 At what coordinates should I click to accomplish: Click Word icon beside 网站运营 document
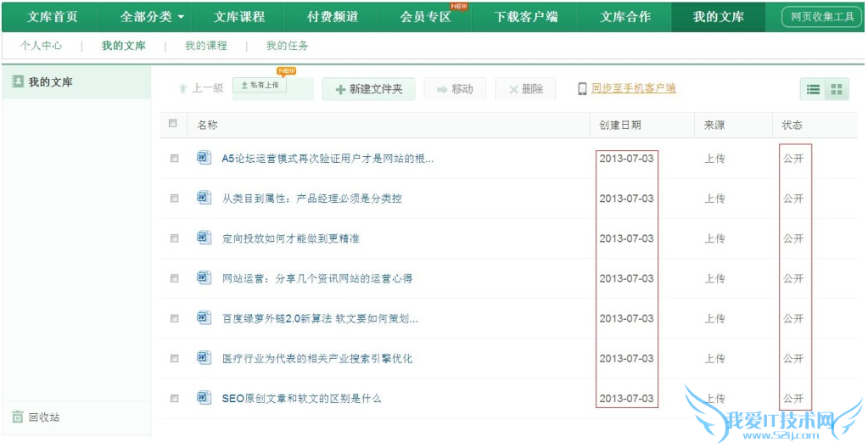click(x=204, y=277)
